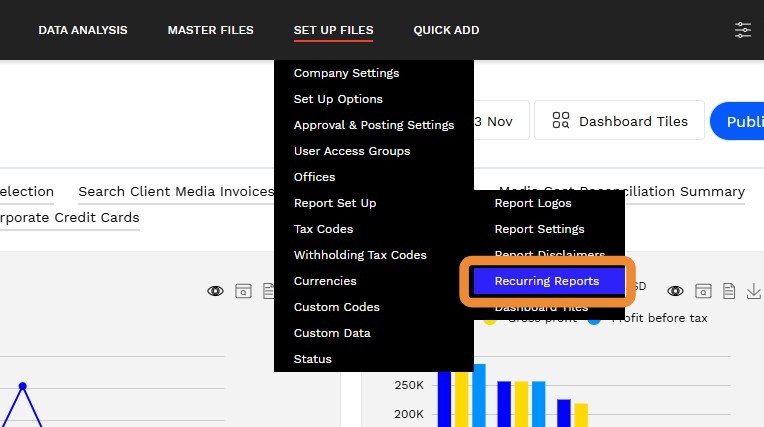Click the blue Publish button
This screenshot has width=764, height=427.
[x=737, y=121]
